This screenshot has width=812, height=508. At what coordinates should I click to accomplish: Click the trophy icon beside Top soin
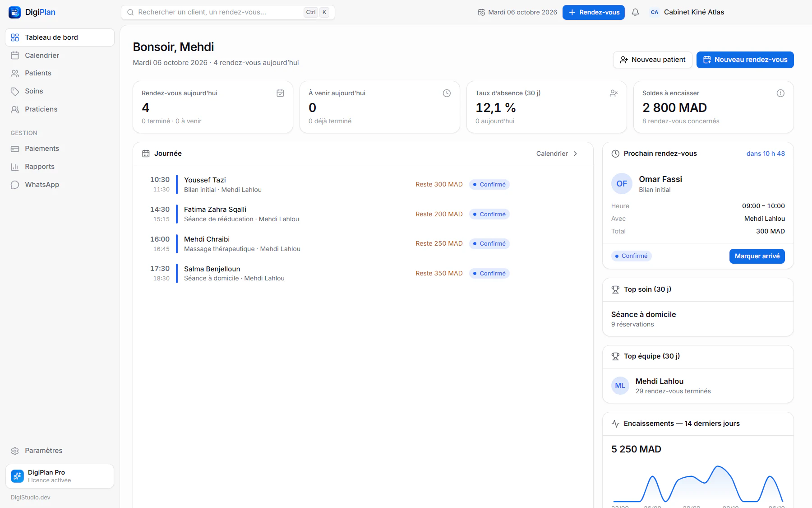pyautogui.click(x=615, y=289)
